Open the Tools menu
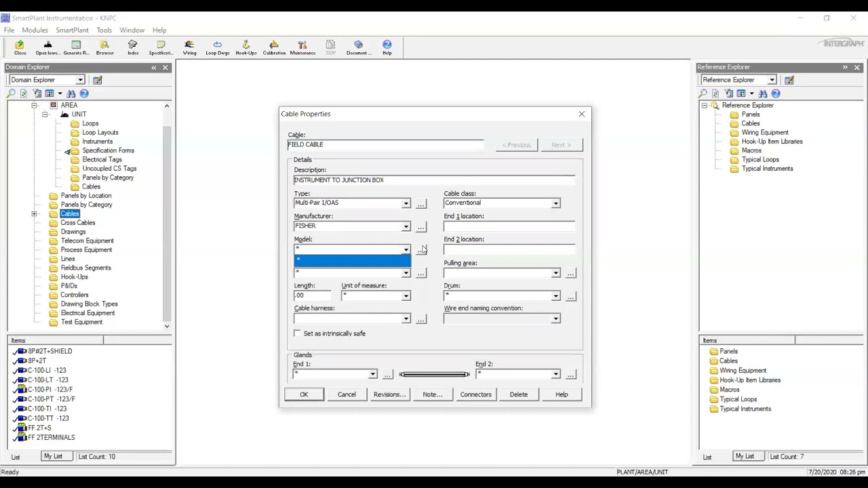The width and height of the screenshot is (868, 488). pos(104,30)
